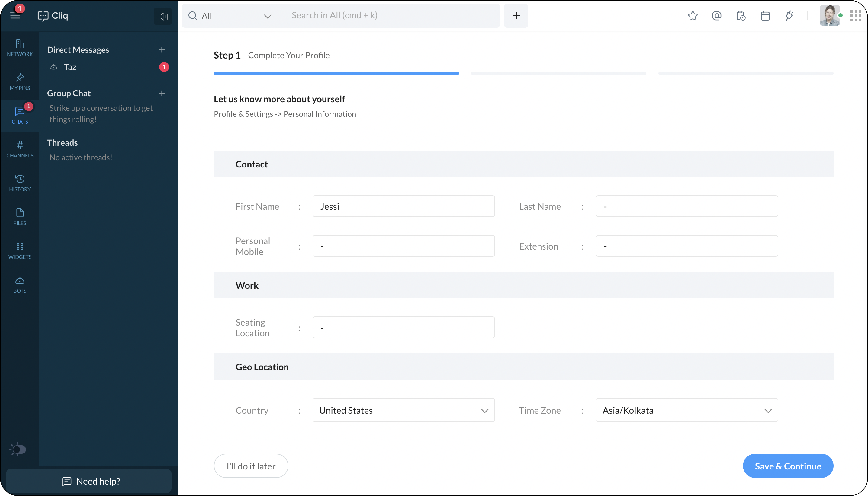Click the Last Name input field
Screen dimensions: 868x496
click(x=686, y=206)
